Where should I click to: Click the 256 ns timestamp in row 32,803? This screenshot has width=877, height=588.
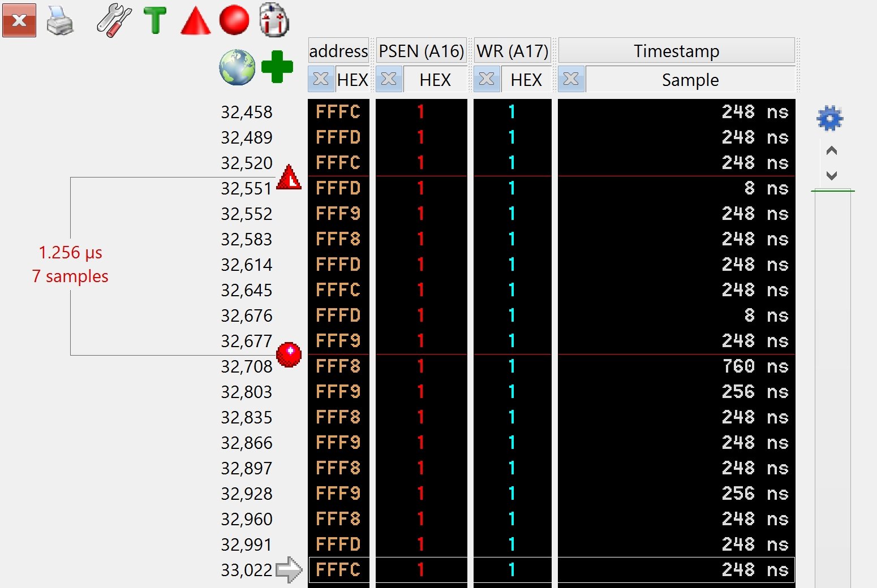(755, 392)
